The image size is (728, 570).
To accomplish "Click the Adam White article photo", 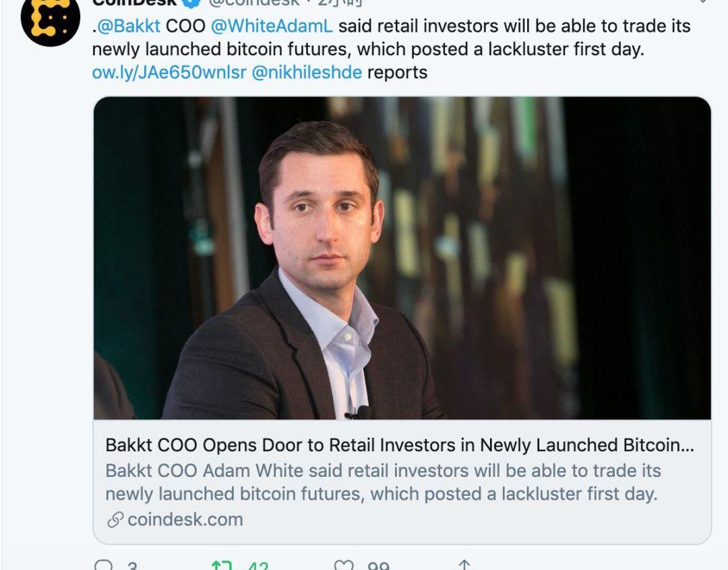I will [402, 258].
